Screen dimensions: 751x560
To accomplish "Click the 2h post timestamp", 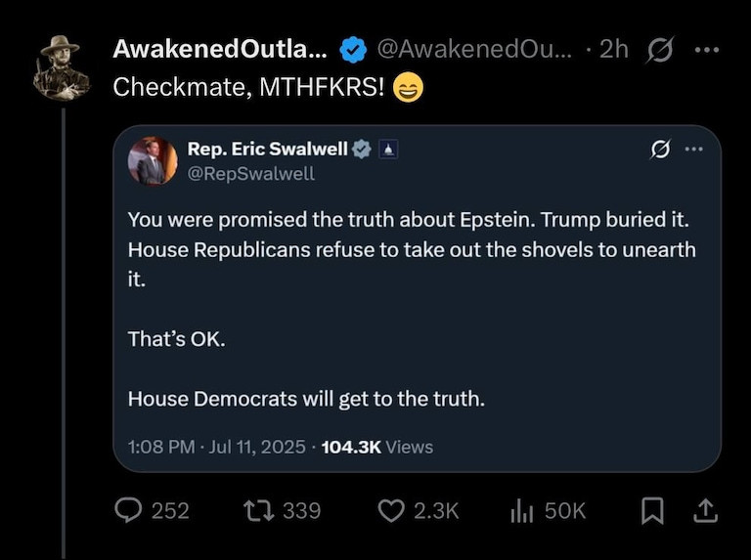I will 612,49.
